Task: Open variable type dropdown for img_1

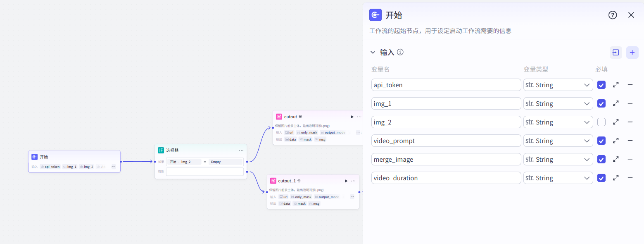Action: click(558, 103)
